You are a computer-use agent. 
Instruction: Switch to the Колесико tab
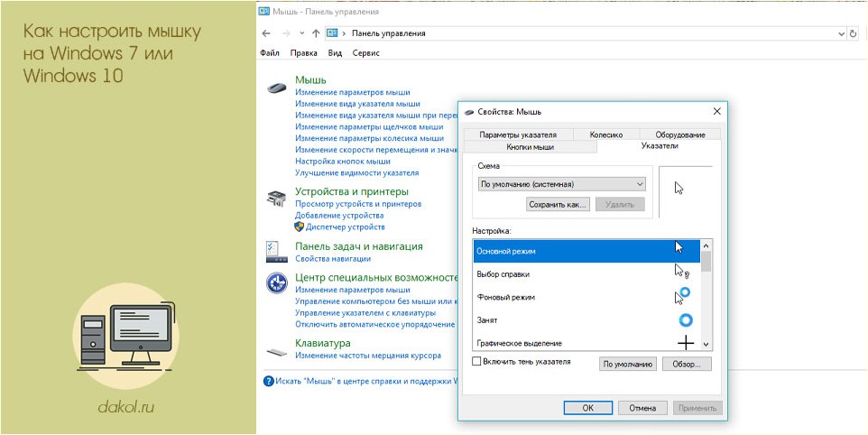click(x=606, y=134)
